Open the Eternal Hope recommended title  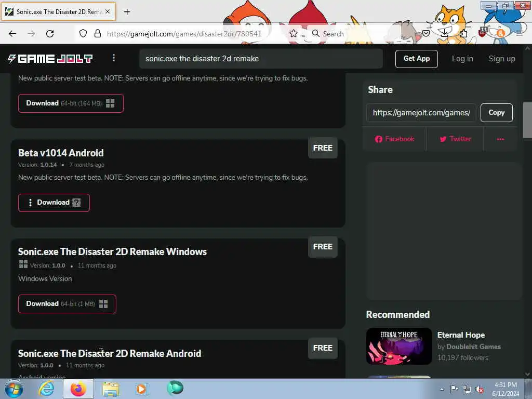(x=461, y=335)
